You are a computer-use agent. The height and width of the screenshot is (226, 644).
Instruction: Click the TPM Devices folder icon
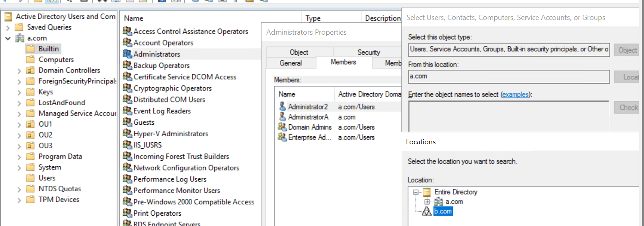30,199
